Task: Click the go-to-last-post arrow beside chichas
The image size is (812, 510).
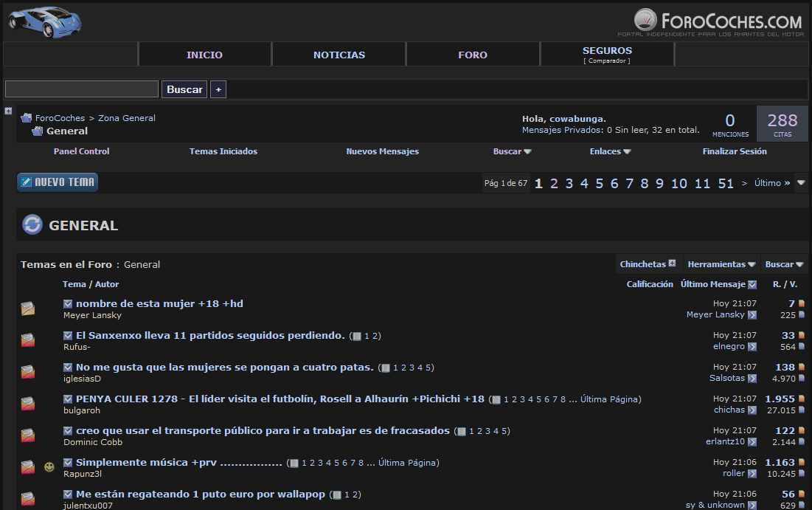Action: (754, 410)
